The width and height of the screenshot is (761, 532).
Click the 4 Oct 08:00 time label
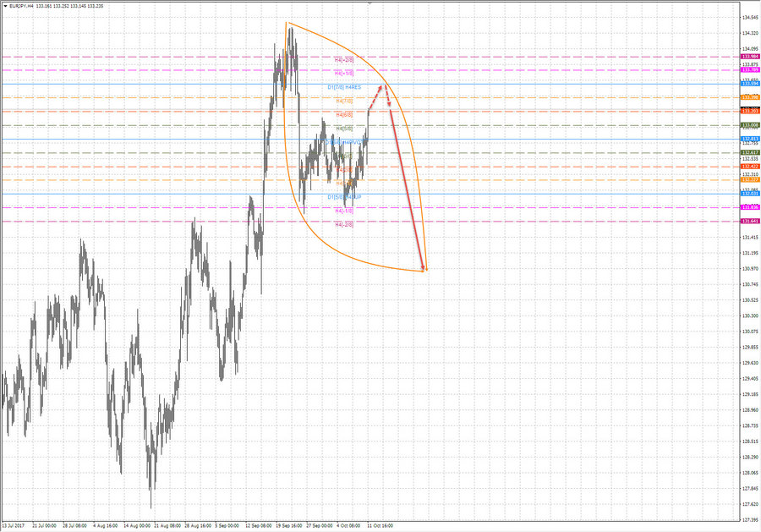coord(348,526)
